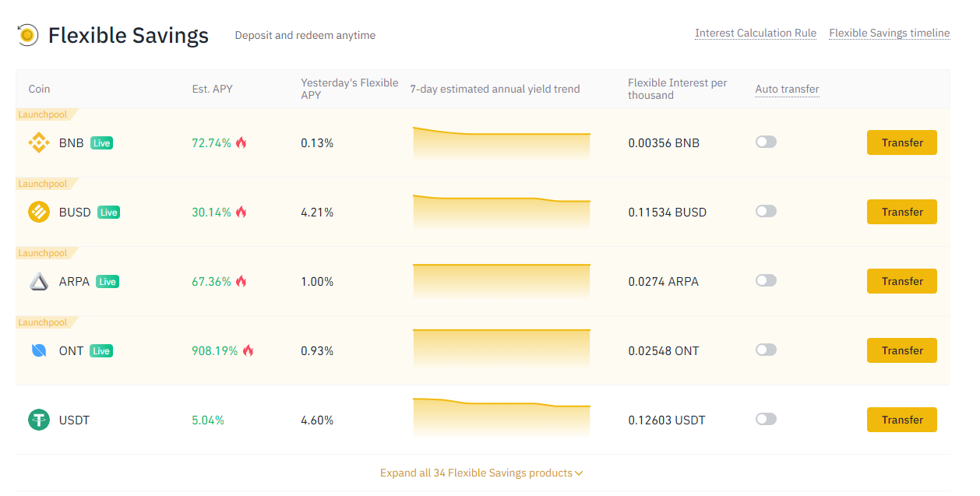This screenshot has width=980, height=496.
Task: Open the Interest Calculation Rule link
Action: coord(755,33)
